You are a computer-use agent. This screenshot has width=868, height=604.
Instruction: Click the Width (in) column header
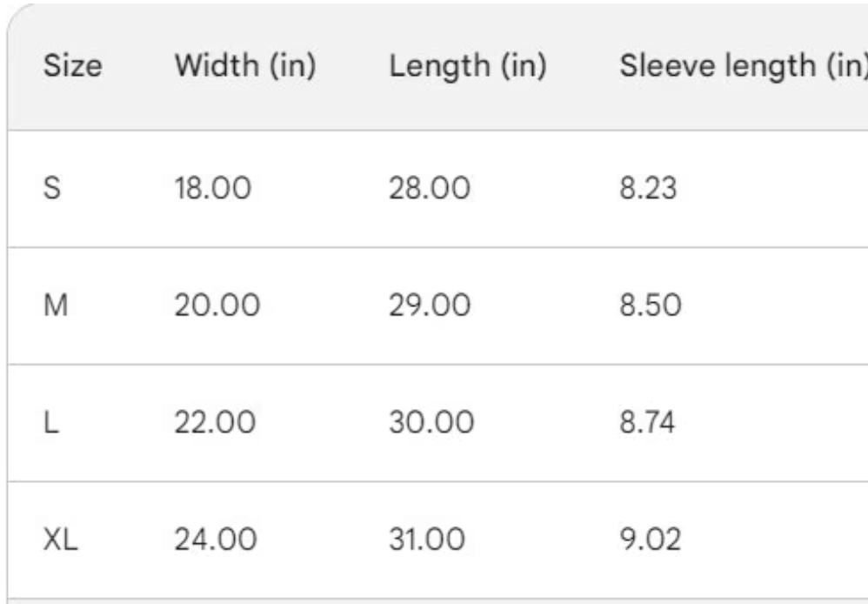click(x=244, y=69)
